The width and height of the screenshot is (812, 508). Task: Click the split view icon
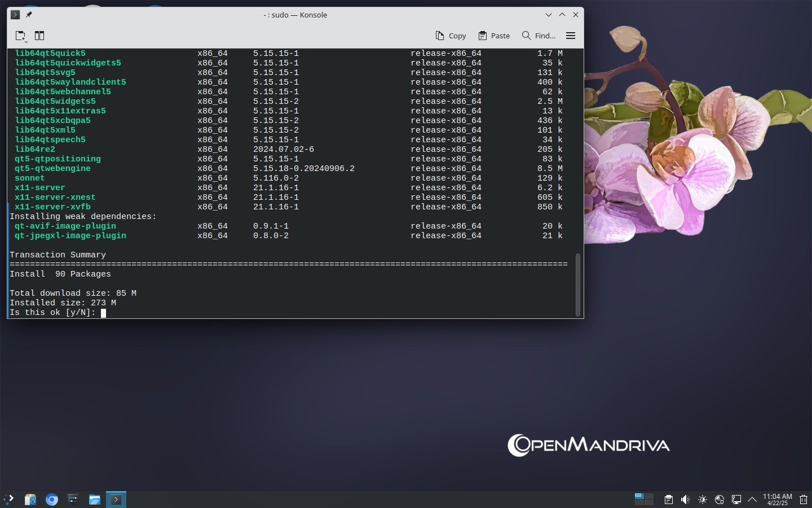39,36
